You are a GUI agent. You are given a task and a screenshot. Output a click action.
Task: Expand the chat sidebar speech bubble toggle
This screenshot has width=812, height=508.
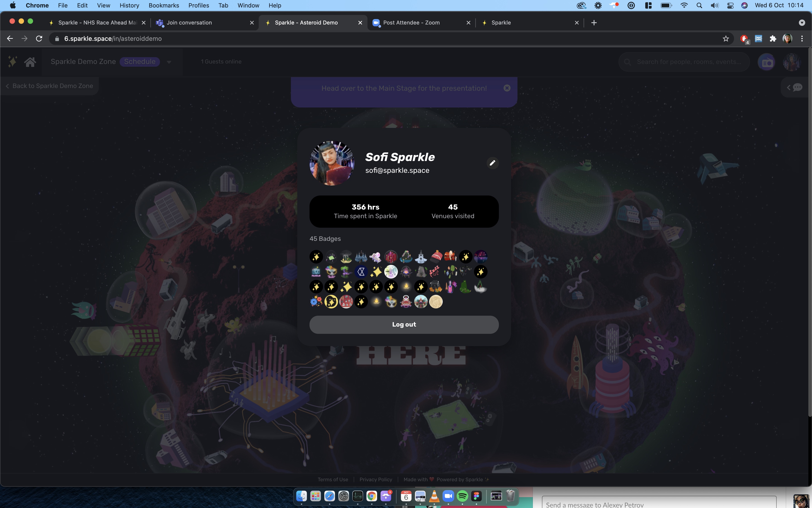point(795,88)
